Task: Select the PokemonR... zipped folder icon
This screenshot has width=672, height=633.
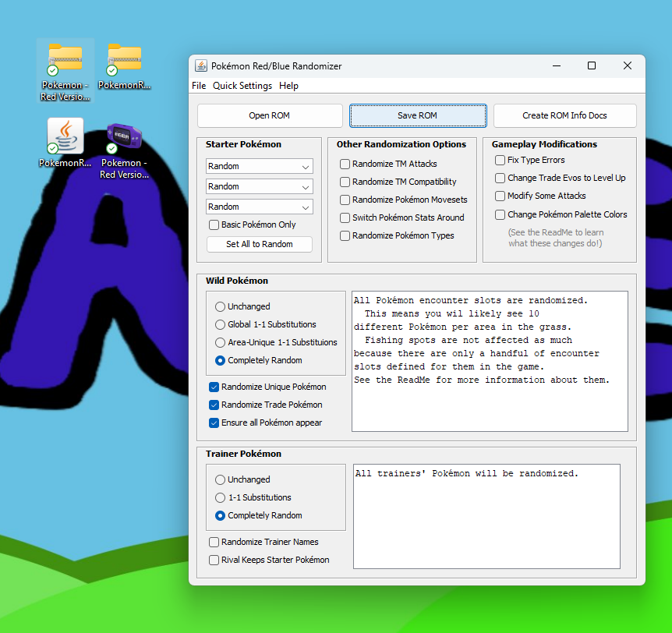Action: point(124,66)
